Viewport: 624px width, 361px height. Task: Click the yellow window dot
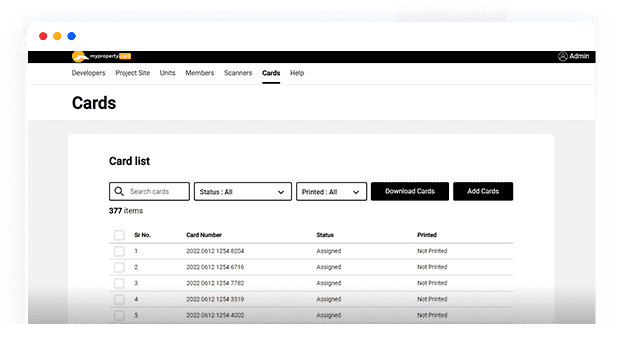pyautogui.click(x=57, y=36)
